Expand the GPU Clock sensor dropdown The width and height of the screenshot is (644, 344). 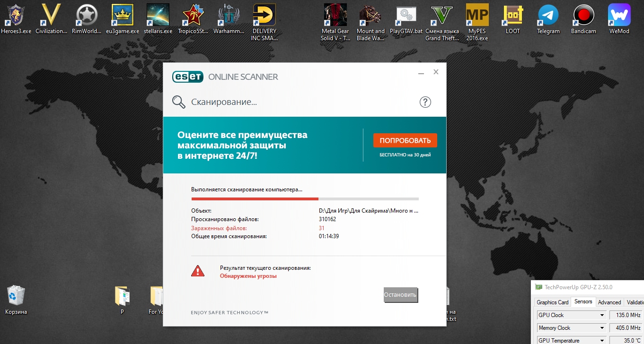click(602, 315)
